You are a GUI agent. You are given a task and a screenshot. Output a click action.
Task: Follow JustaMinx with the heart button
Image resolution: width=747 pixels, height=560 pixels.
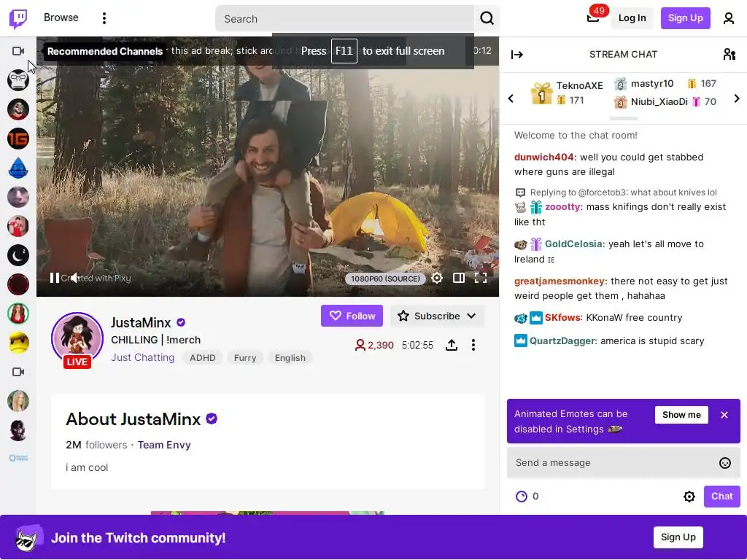(x=352, y=316)
